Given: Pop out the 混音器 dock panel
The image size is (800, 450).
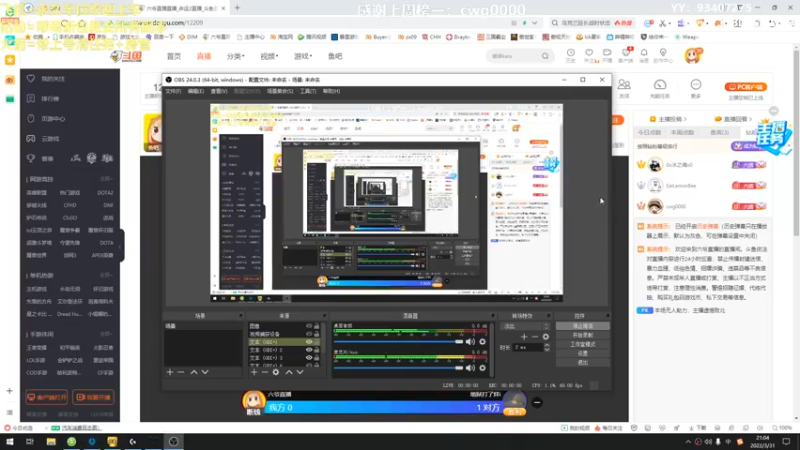Looking at the screenshot, I should [492, 316].
